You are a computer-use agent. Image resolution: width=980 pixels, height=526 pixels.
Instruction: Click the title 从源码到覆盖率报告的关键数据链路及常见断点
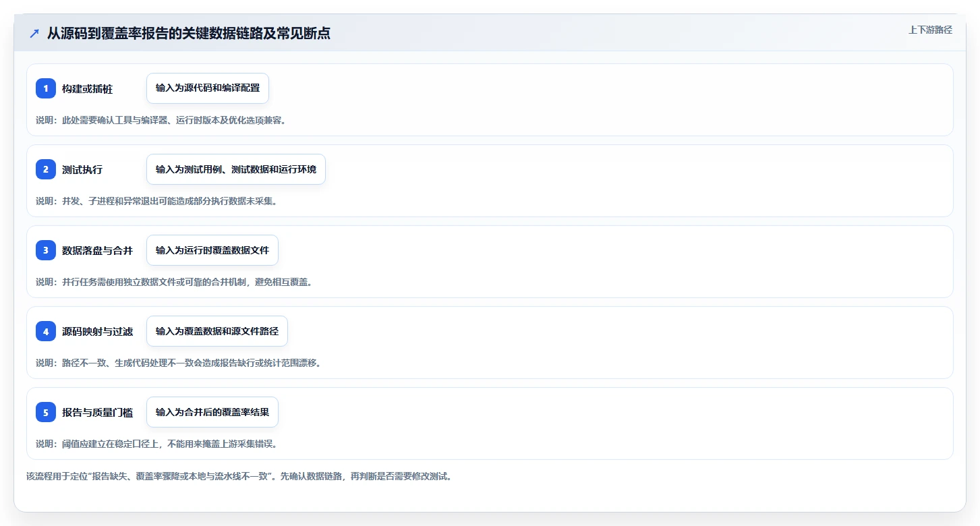point(189,33)
